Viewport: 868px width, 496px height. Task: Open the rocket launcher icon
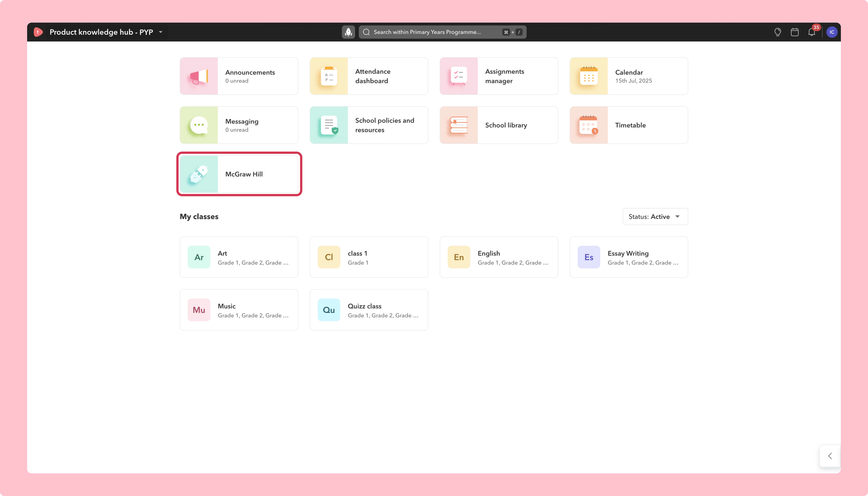coord(348,32)
